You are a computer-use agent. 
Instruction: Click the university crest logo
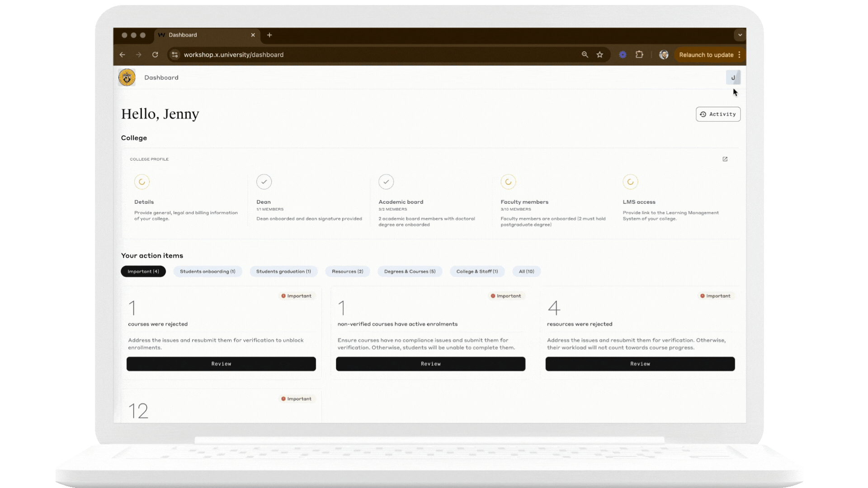pyautogui.click(x=127, y=78)
